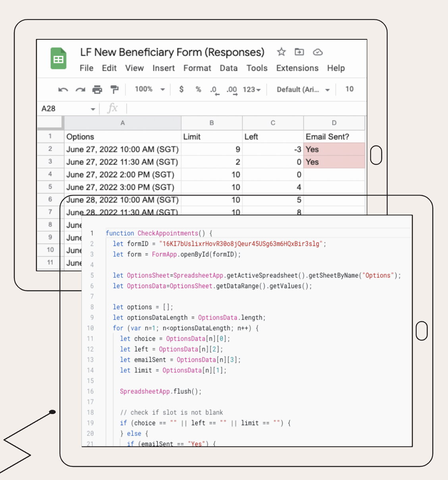
Task: Open the Extensions menu
Action: point(297,68)
